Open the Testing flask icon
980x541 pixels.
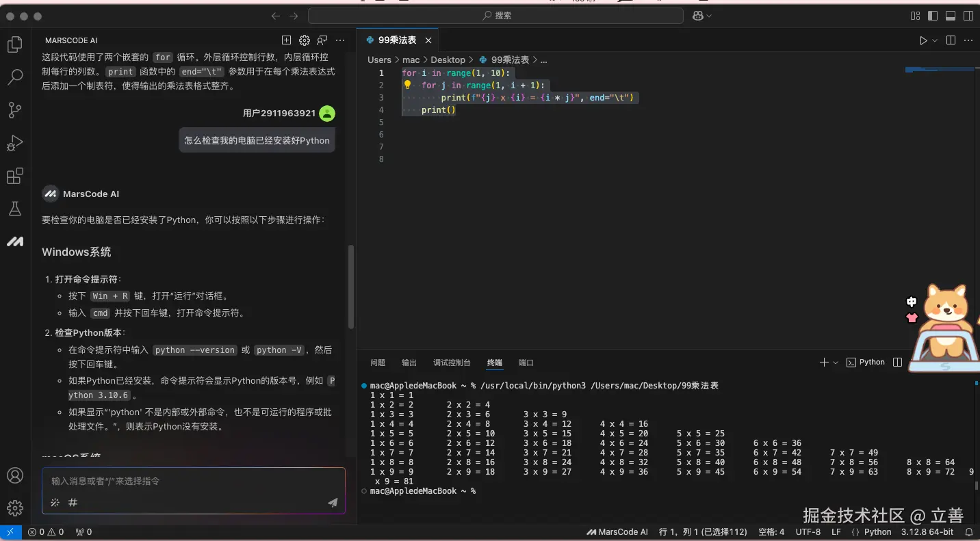point(15,209)
